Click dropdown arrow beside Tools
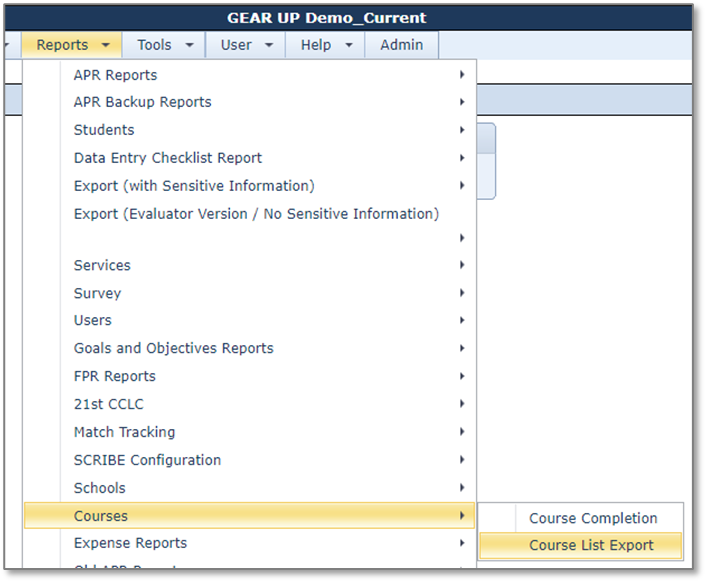Image resolution: width=707 pixels, height=582 pixels. [189, 45]
